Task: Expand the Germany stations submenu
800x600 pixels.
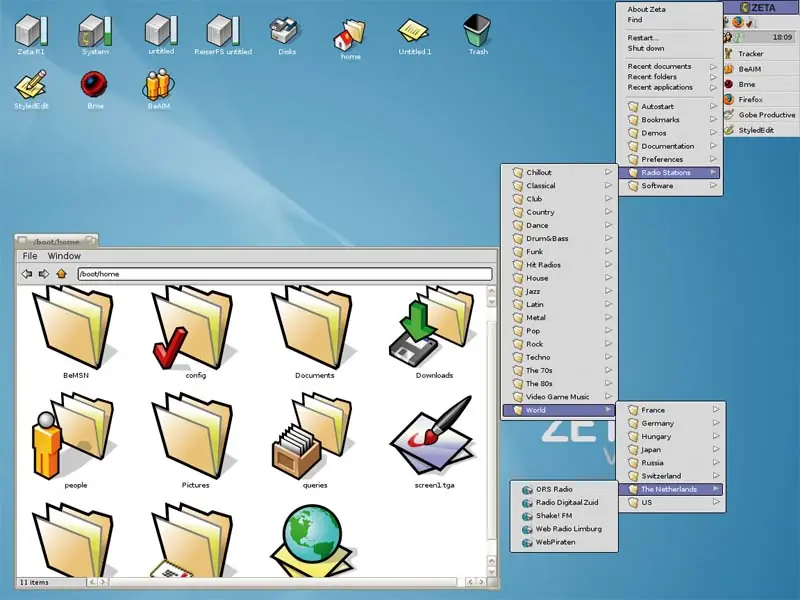Action: click(670, 423)
